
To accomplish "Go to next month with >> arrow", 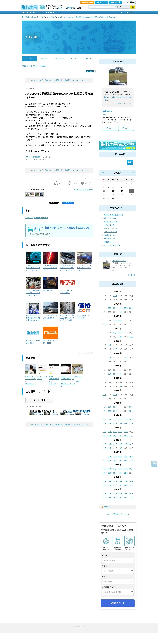I will point(133,173).
